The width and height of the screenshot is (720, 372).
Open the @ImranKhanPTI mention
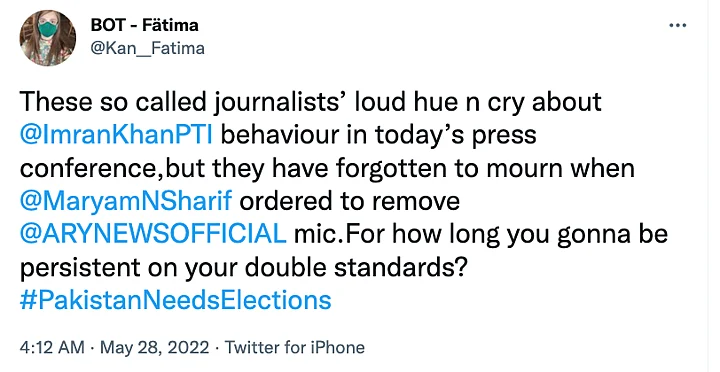116,135
